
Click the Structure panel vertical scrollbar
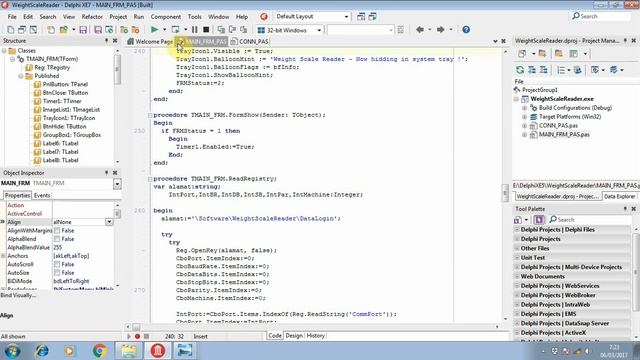118,106
